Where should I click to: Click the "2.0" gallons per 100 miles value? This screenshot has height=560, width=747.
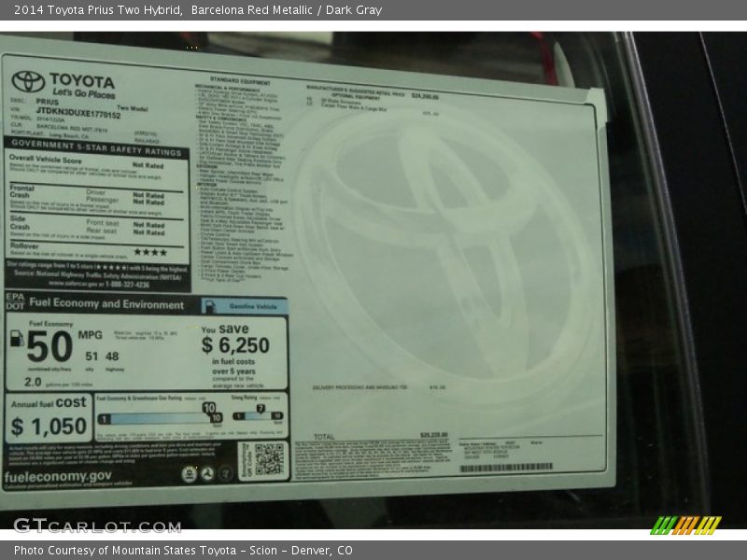(33, 382)
